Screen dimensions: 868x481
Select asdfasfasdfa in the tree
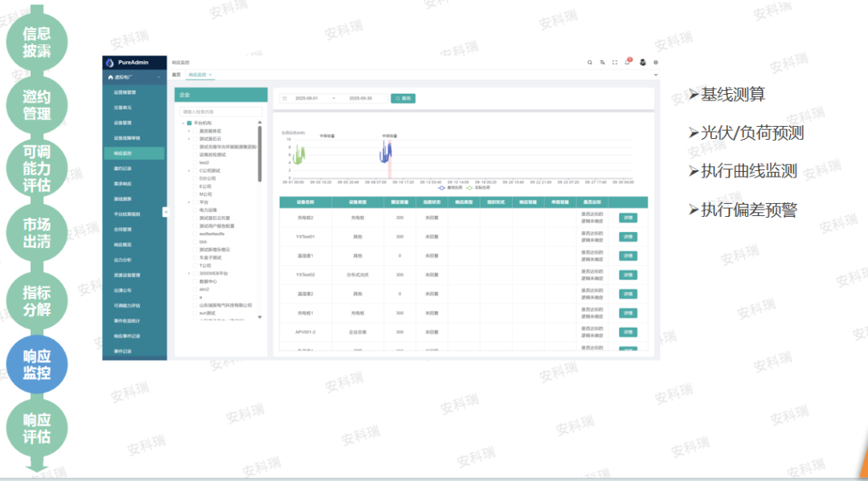tap(212, 234)
